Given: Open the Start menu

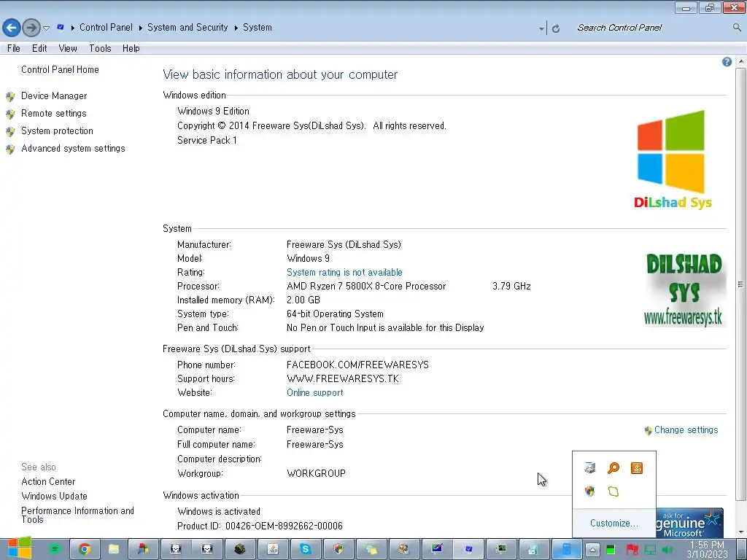Looking at the screenshot, I should coord(19,548).
